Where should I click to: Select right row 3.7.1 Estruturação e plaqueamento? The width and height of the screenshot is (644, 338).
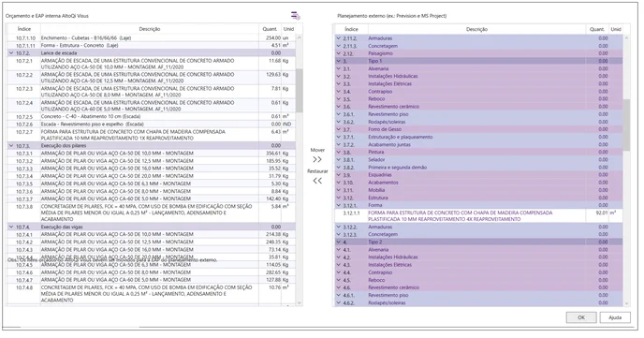click(x=478, y=137)
